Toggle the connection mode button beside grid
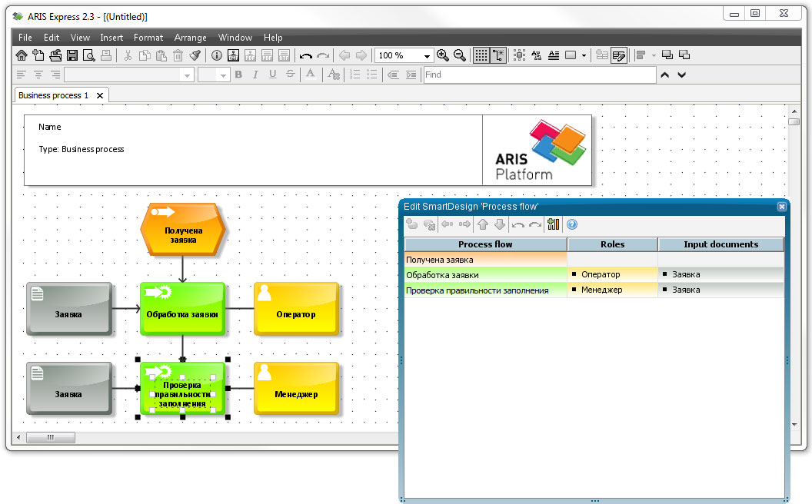Viewport: 812px width, 504px height. click(499, 55)
